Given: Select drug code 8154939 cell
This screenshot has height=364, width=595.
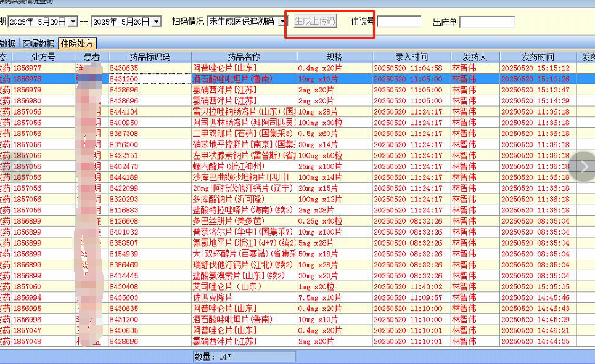Looking at the screenshot, I should (x=150, y=254).
